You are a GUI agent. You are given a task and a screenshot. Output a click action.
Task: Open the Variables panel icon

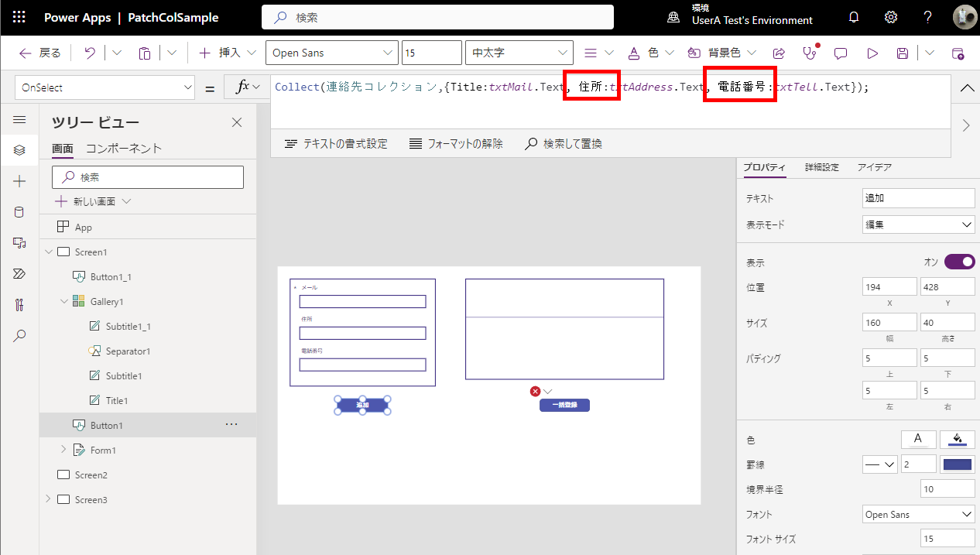[19, 304]
